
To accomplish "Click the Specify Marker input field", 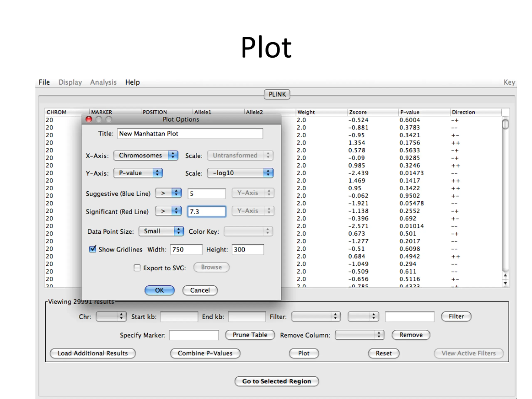I will (x=194, y=335).
